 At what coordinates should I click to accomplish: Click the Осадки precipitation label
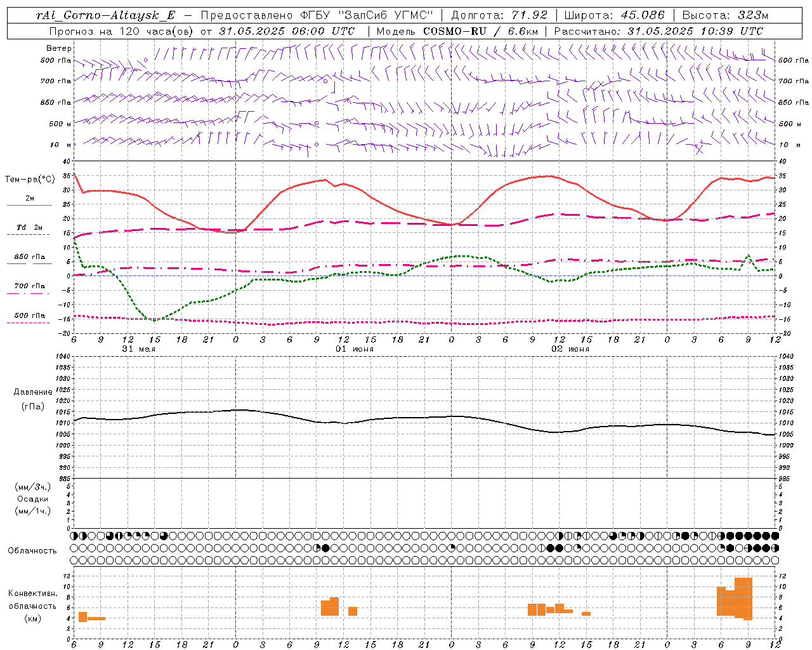33,499
